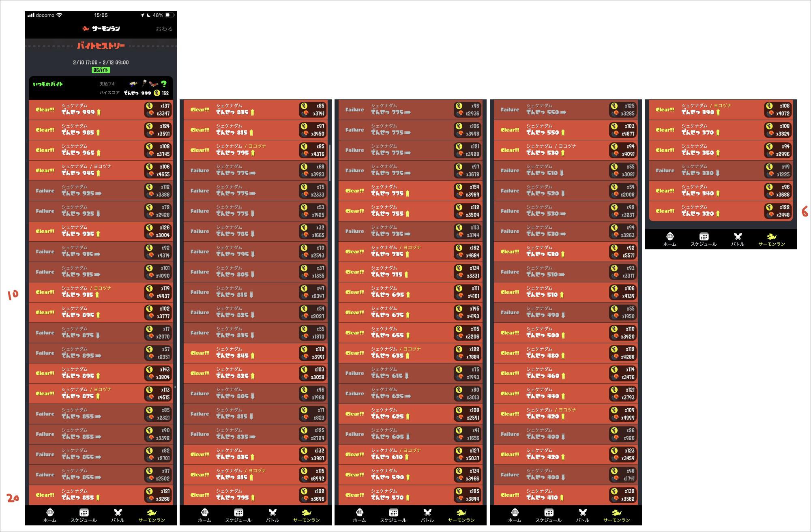Image resolution: width=811 pixels, height=532 pixels.
Task: Open the Clear!! row with x5571 power eggs
Action: point(566,251)
